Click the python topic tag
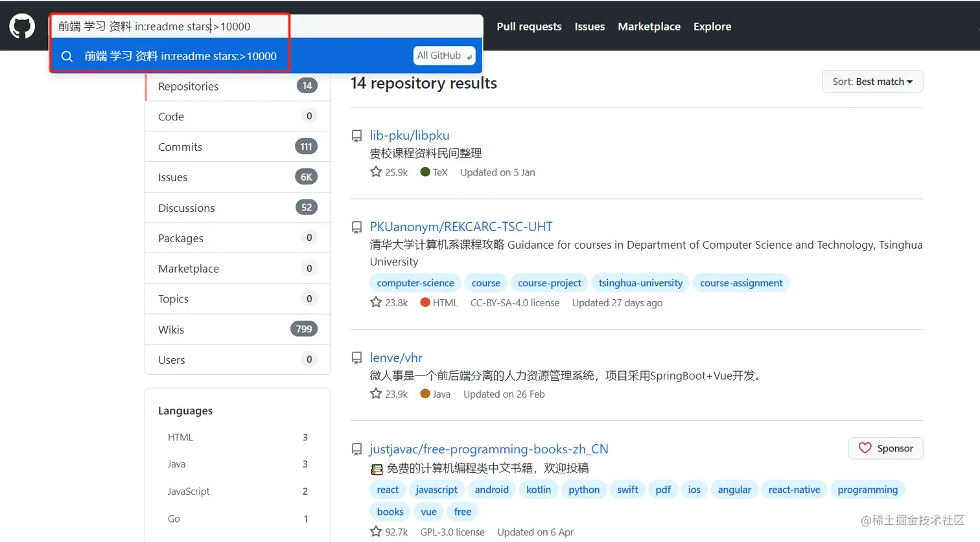The image size is (980, 542). 584,490
